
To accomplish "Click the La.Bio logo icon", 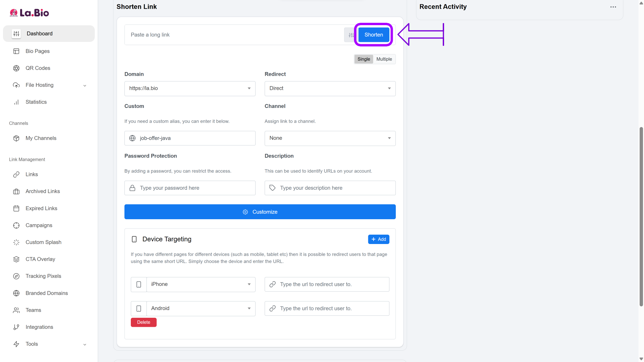I will 14,13.
